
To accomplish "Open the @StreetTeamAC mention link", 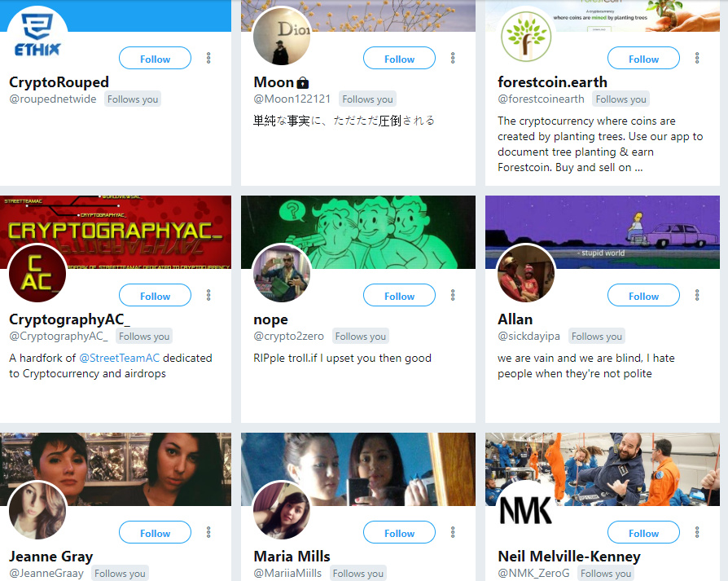I will (x=120, y=358).
